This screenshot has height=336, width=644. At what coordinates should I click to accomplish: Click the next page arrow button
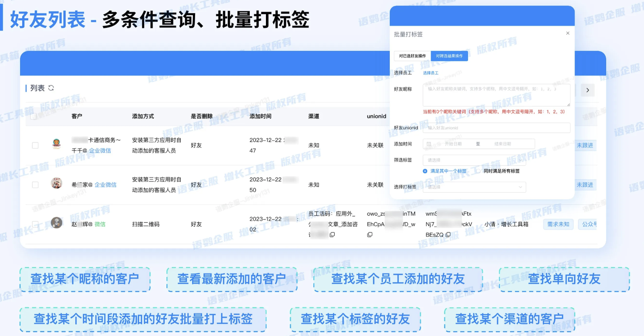click(x=588, y=90)
